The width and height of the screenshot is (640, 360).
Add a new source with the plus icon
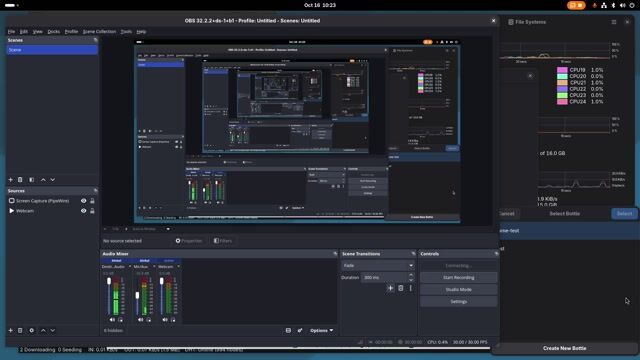click(11, 330)
